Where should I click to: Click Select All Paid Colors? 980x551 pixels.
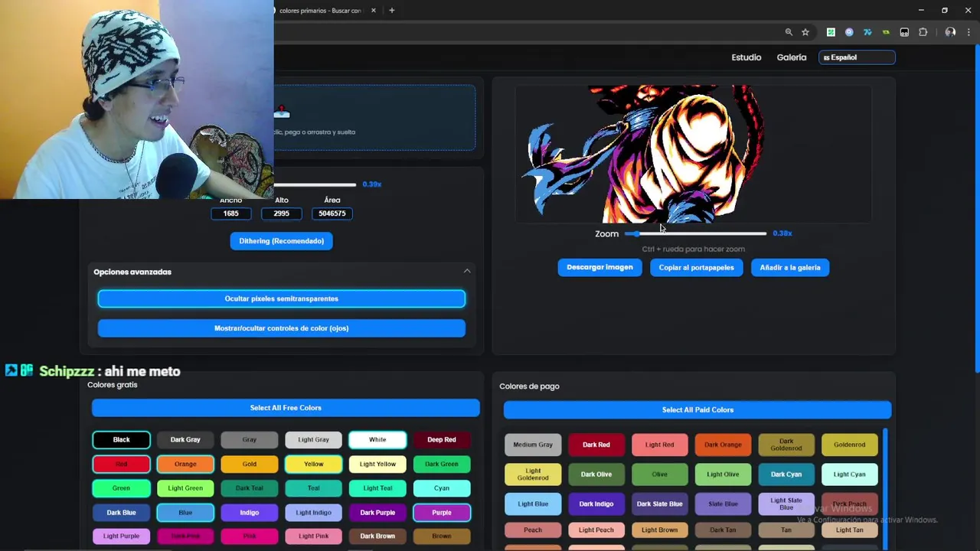tap(697, 409)
